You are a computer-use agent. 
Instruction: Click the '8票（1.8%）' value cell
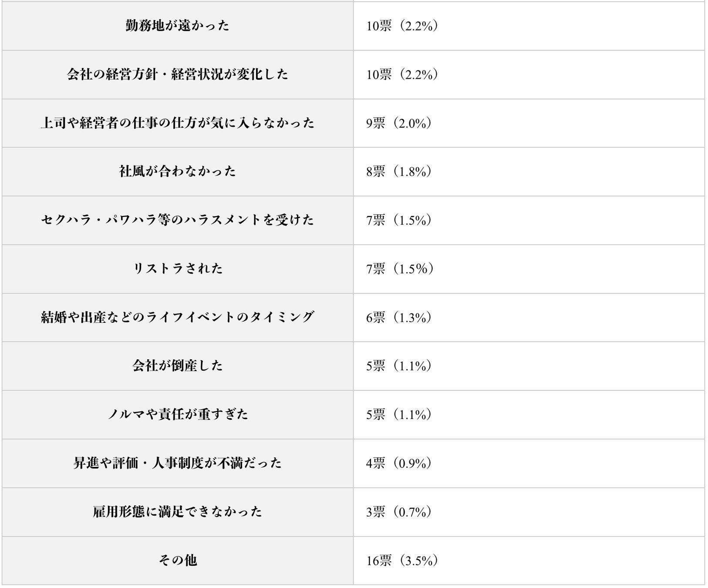[x=399, y=172]
